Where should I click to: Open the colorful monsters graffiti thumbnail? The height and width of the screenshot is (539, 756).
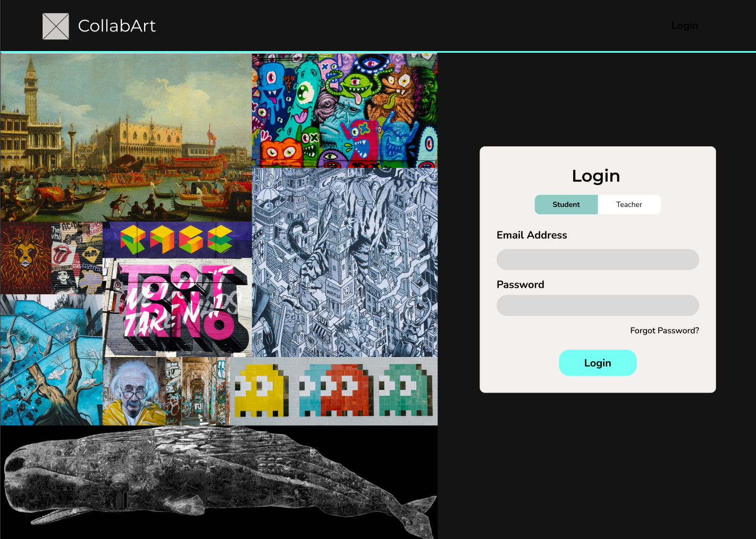point(345,111)
